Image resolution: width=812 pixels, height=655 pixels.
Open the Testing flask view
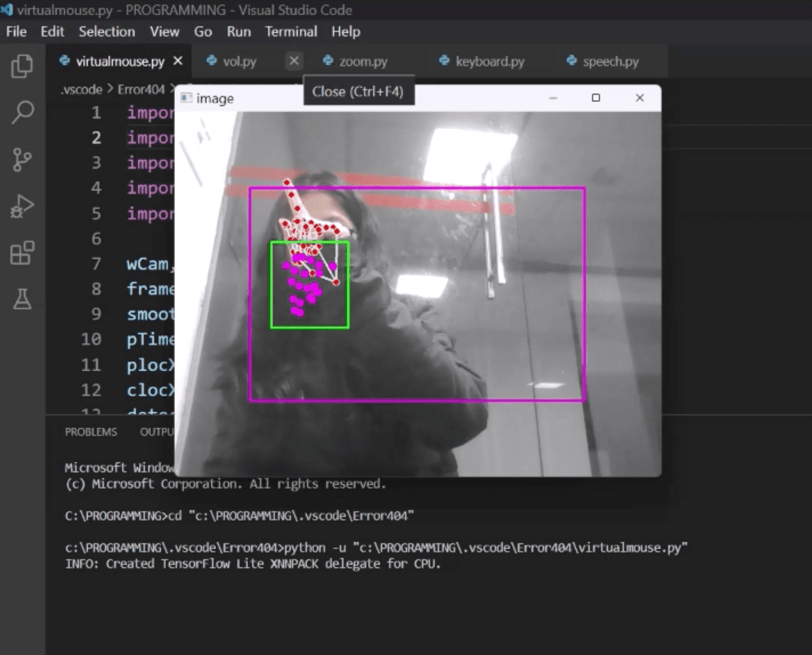tap(22, 299)
